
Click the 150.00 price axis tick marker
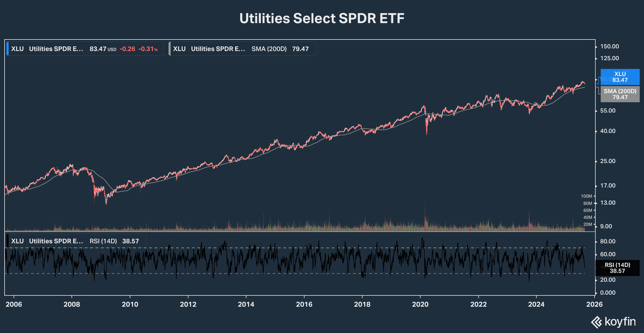[x=596, y=47]
